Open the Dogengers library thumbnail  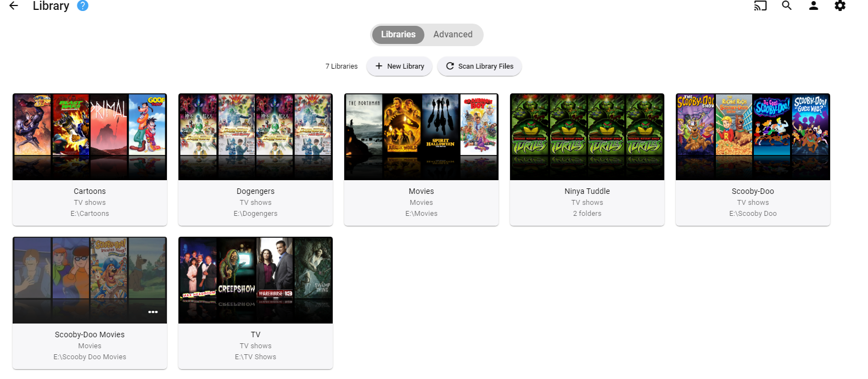[255, 137]
